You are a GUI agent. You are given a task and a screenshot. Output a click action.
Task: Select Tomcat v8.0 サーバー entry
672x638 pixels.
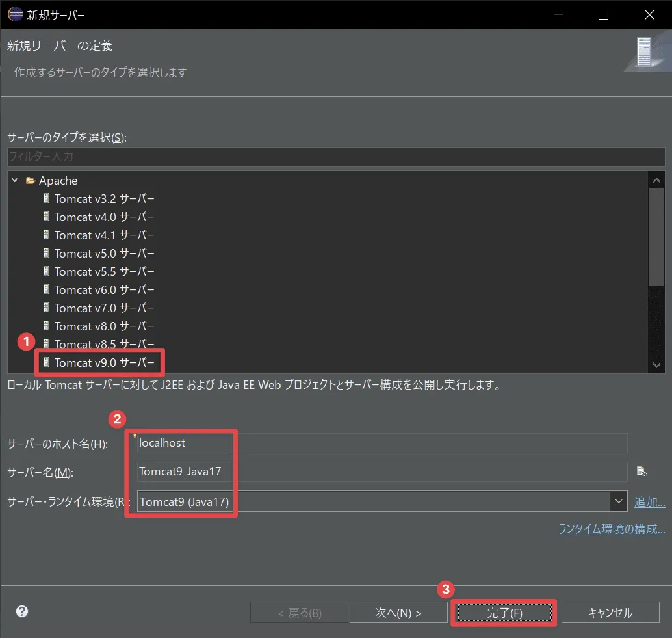click(104, 326)
